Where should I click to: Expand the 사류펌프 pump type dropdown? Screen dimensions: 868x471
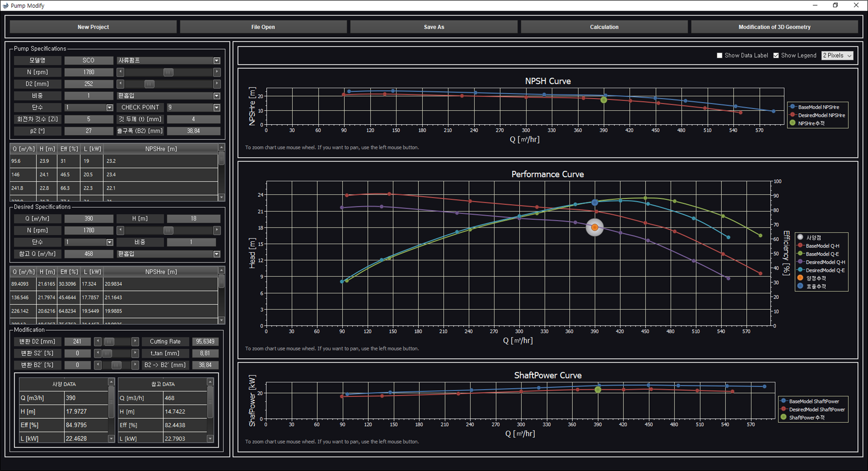point(217,60)
